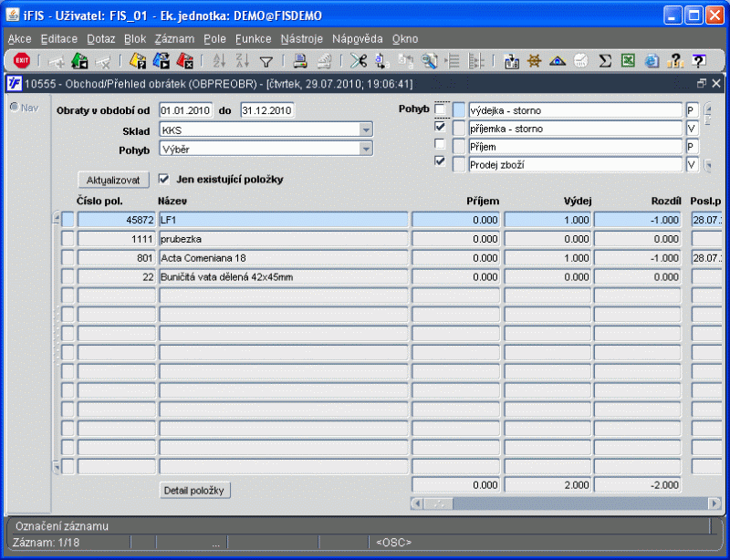Open the Blok menu

click(135, 39)
